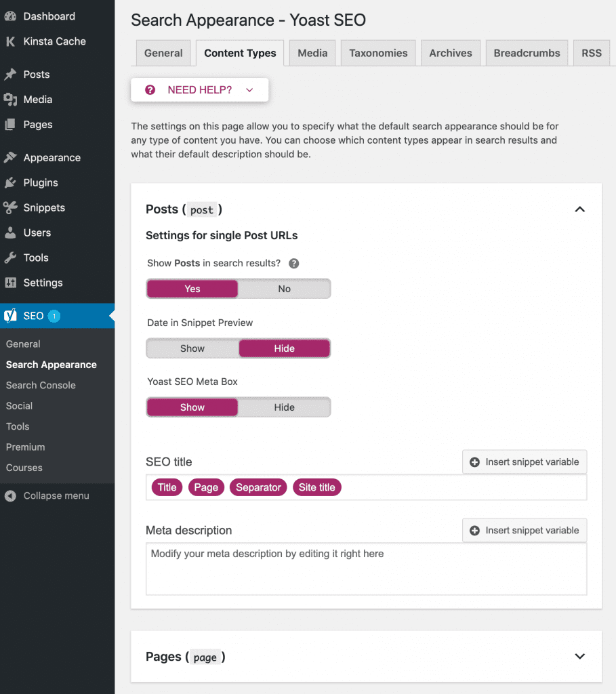This screenshot has width=616, height=694.
Task: Expand the Pages section
Action: click(579, 657)
